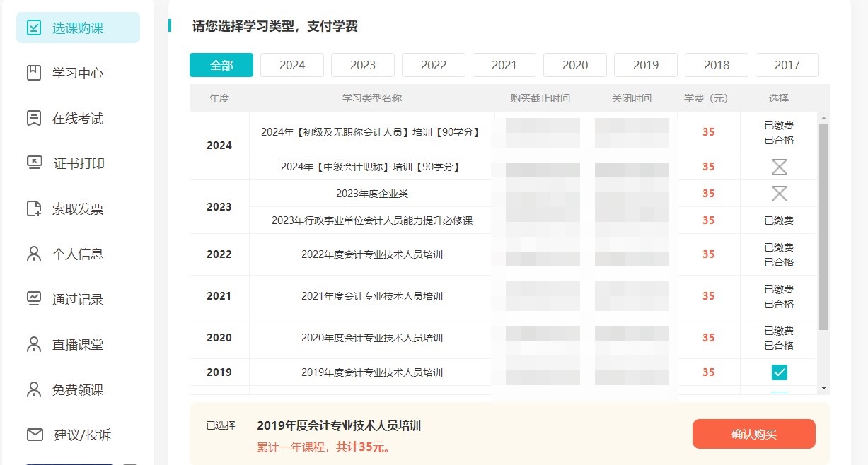Filter courses by the 2023 tab
This screenshot has width=868, height=465.
363,65
